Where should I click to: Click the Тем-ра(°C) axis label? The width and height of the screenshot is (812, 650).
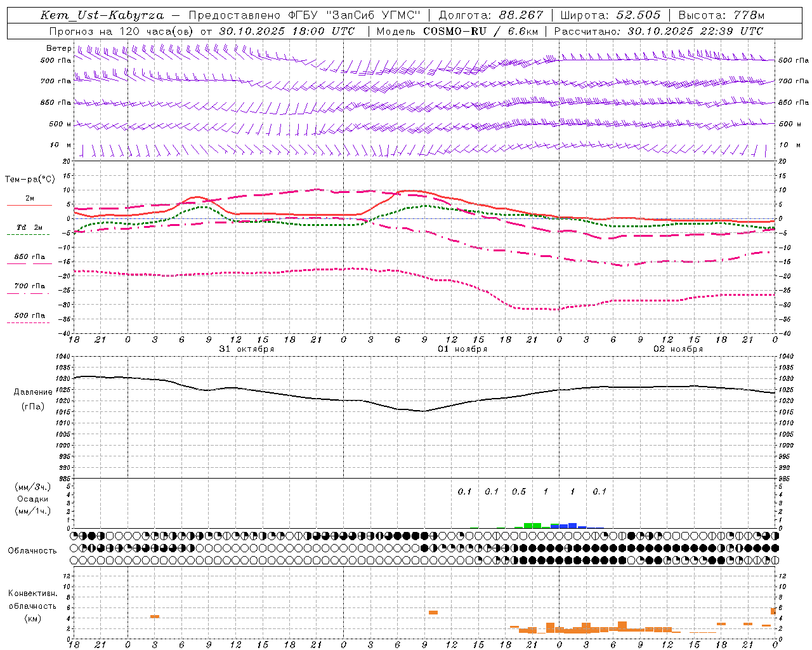click(x=30, y=180)
